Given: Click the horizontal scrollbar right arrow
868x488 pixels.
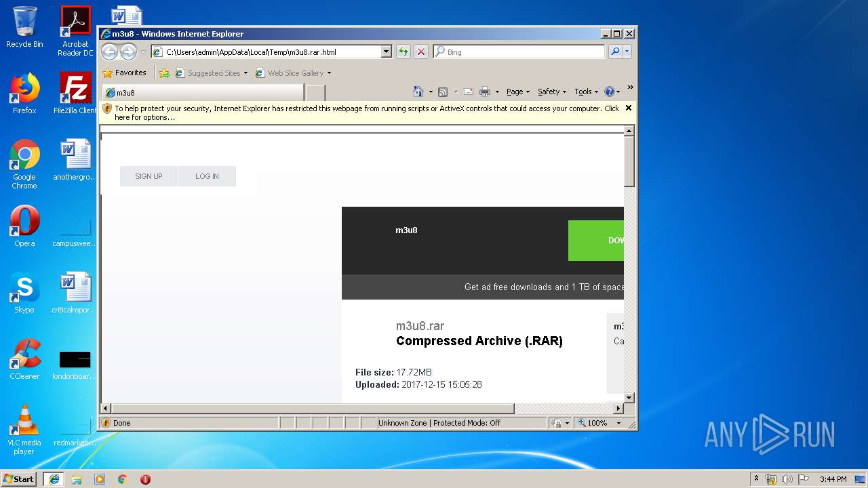Looking at the screenshot, I should click(x=618, y=409).
